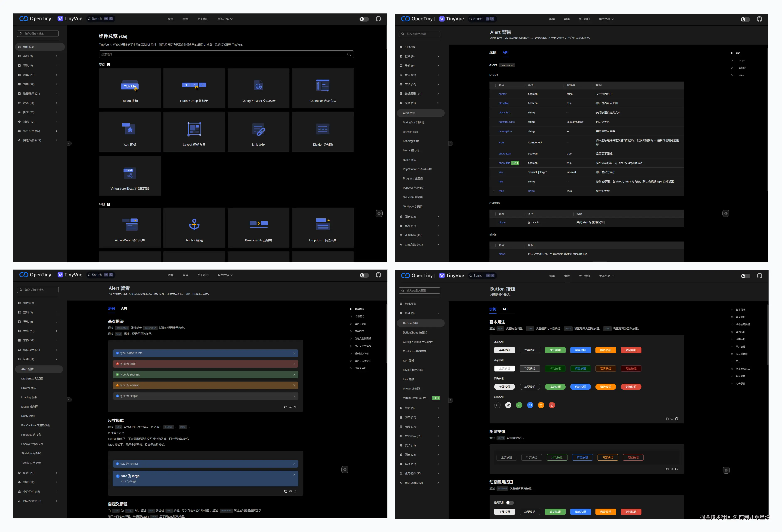The image size is (782, 532).
Task: Switch to 示例 tab beside highlighted API tab
Action: click(493, 52)
